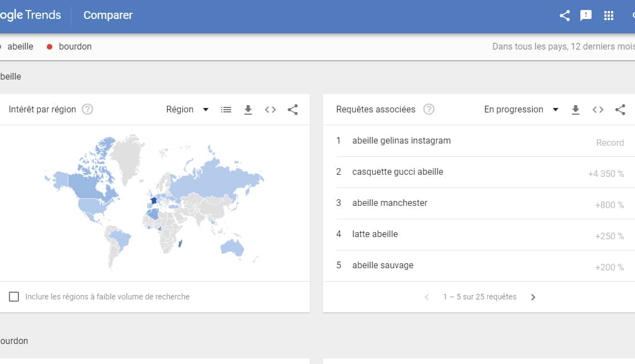Open the Google apps grid icon

click(608, 16)
